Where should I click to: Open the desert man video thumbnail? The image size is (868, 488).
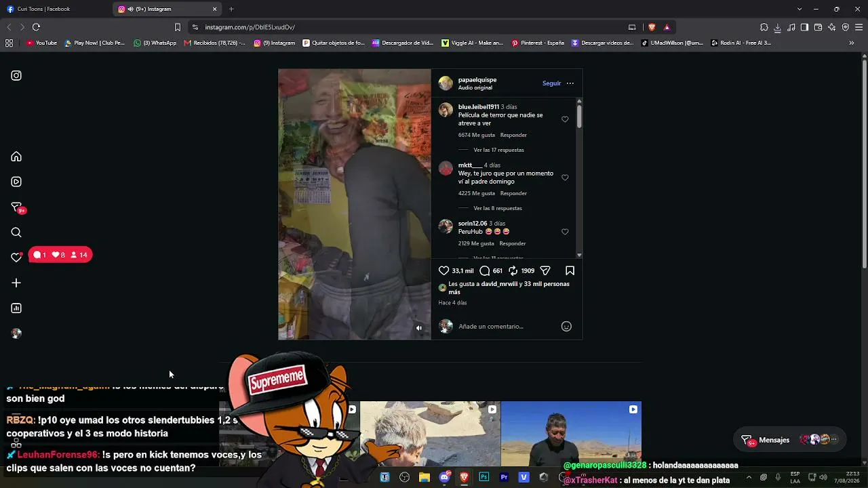coord(571,434)
